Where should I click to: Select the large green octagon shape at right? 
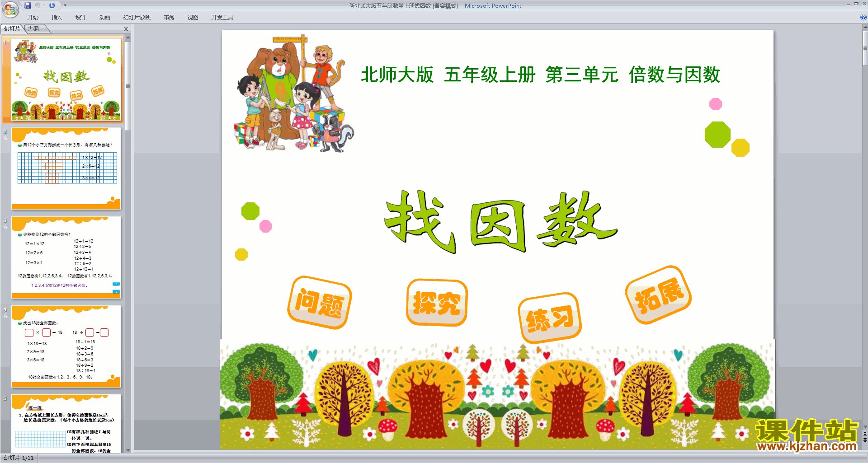click(717, 135)
